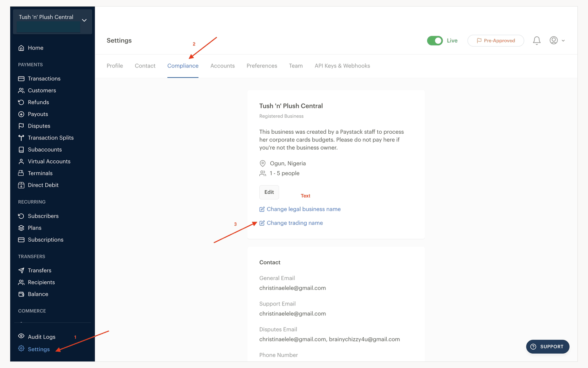The image size is (588, 368).
Task: Open the Transfers page
Action: (40, 270)
